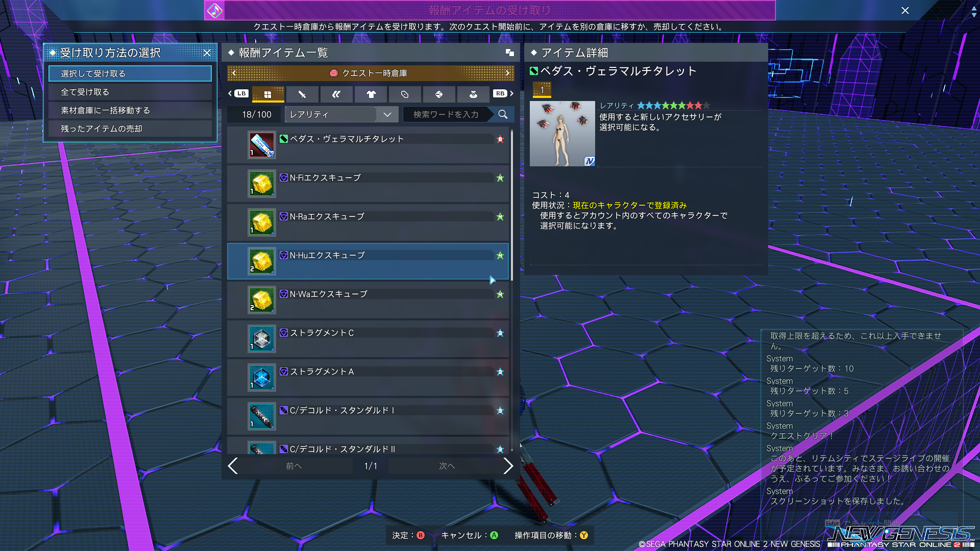Image resolution: width=980 pixels, height=551 pixels.
Task: Click the N-Fiエクスキューブ yellow cube icon
Action: click(x=262, y=184)
